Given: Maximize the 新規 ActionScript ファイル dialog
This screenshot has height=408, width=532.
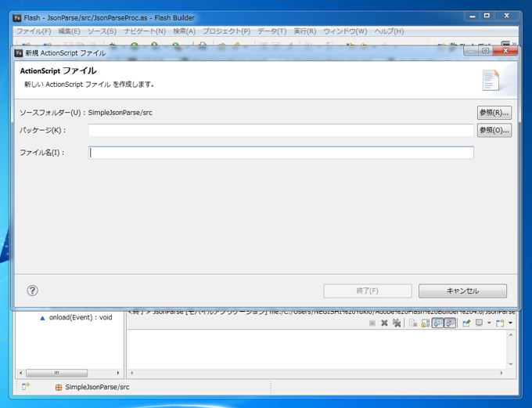Looking at the screenshot, I should [x=486, y=51].
